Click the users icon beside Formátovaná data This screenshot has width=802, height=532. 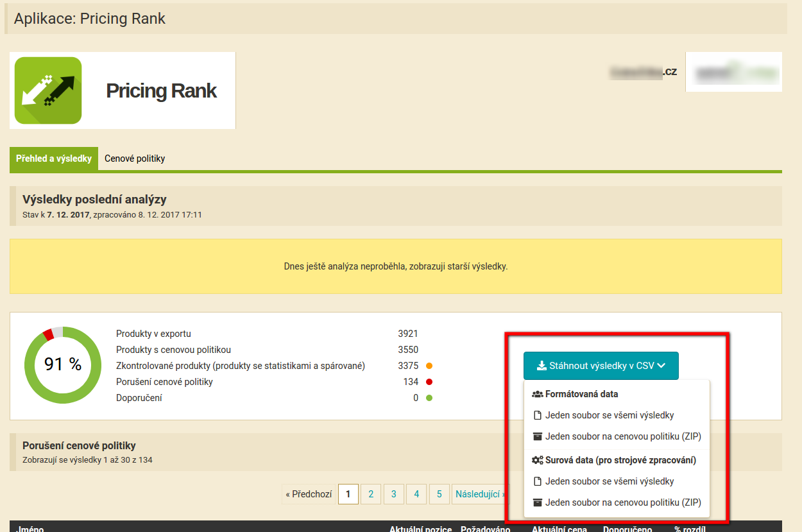tap(538, 394)
